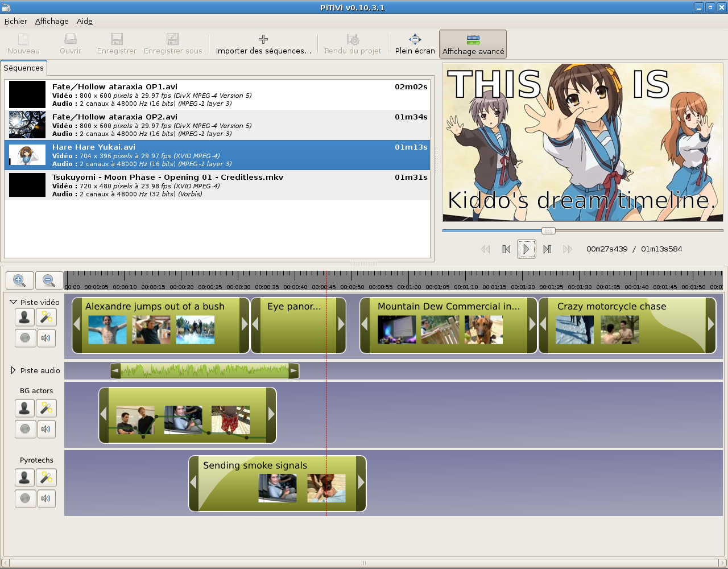This screenshot has width=728, height=569.
Task: Click Importer des séquences plus icon
Action: 263,39
